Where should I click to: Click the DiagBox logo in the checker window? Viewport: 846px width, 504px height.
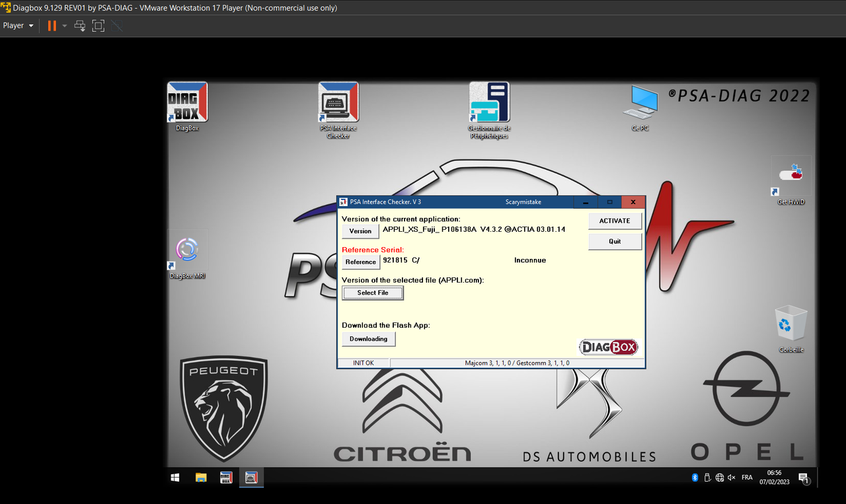coord(609,347)
